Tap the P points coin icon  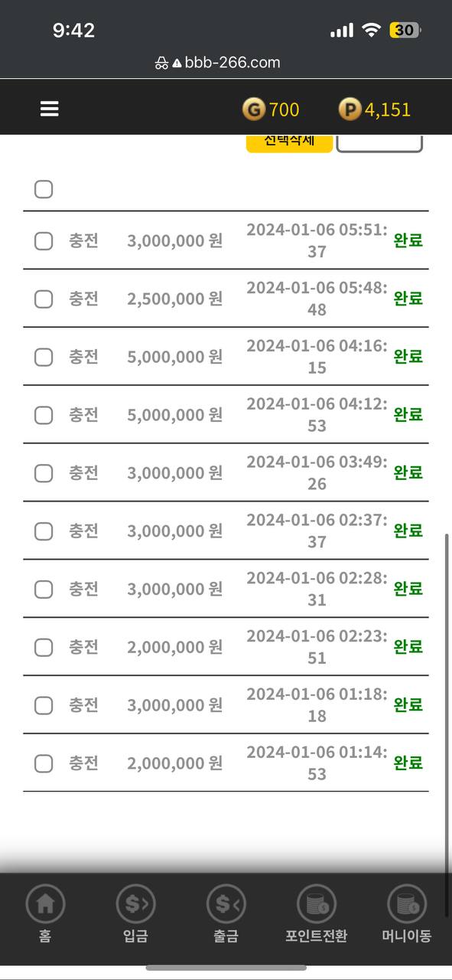point(350,109)
